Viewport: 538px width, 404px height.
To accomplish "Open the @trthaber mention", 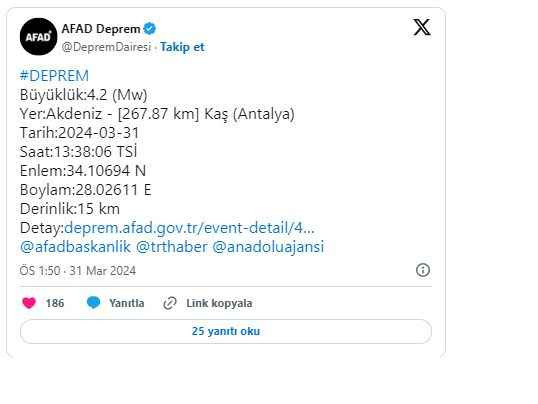I will [172, 247].
